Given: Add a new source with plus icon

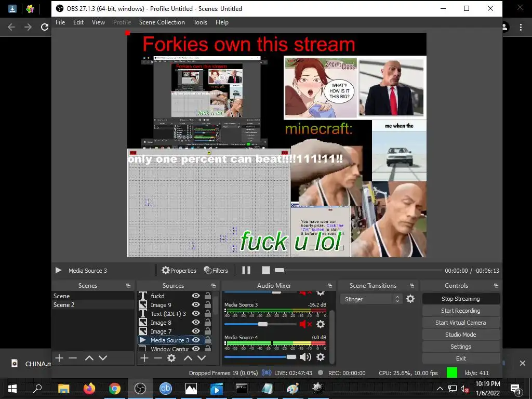Looking at the screenshot, I should pyautogui.click(x=144, y=358).
